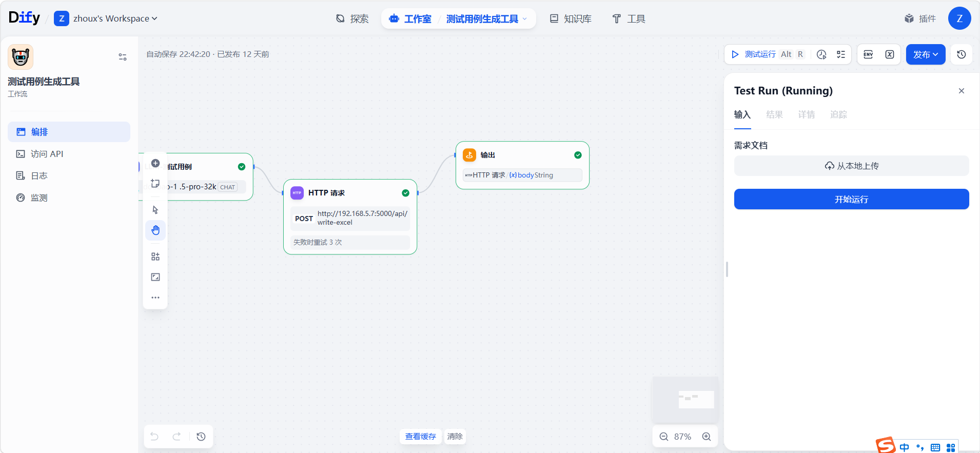Click the 从本地上传 upload field

click(851, 166)
